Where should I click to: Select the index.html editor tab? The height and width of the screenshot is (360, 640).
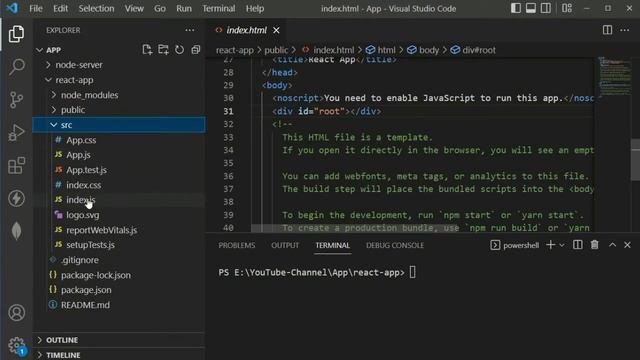tap(247, 30)
